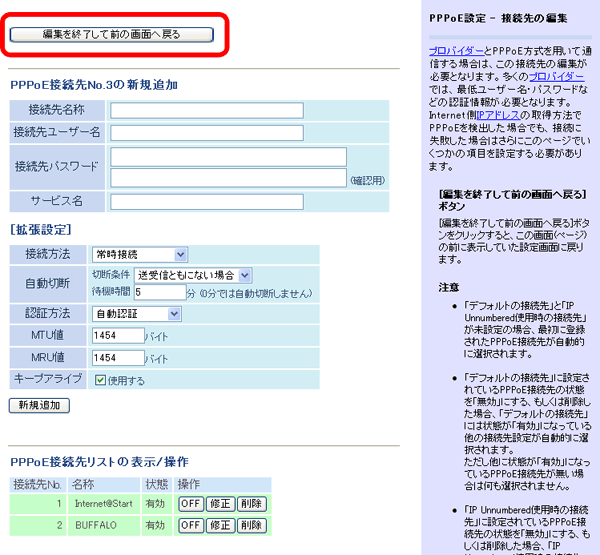
Task: Open the 接続方法 dropdown showing 常時接続
Action: [x=139, y=255]
